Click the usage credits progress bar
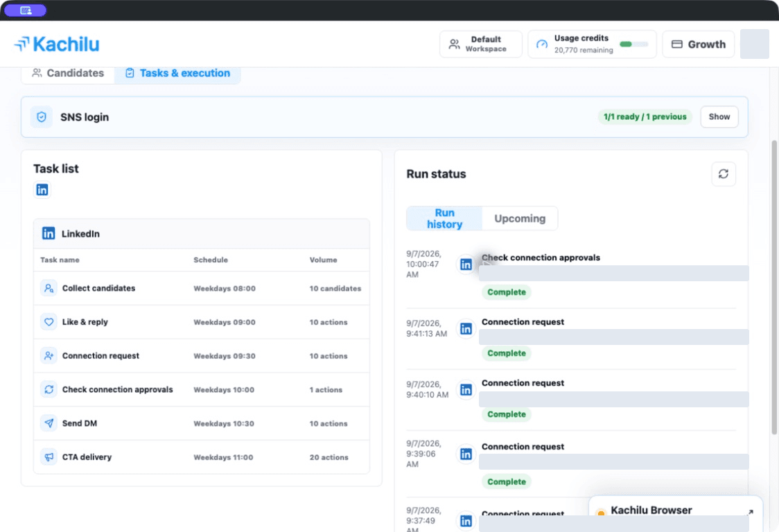Screen dimensions: 779x532 click(x=634, y=44)
